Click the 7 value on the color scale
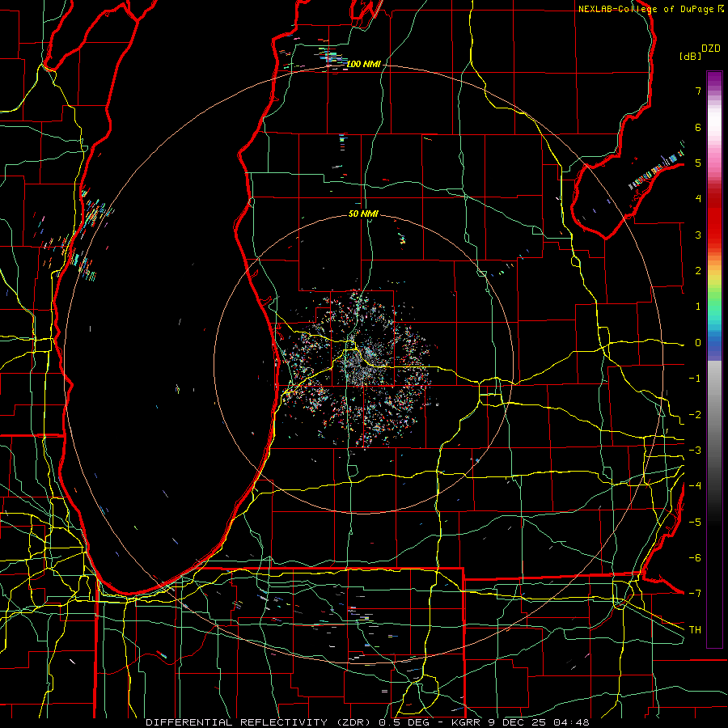This screenshot has width=728, height=728. point(698,91)
